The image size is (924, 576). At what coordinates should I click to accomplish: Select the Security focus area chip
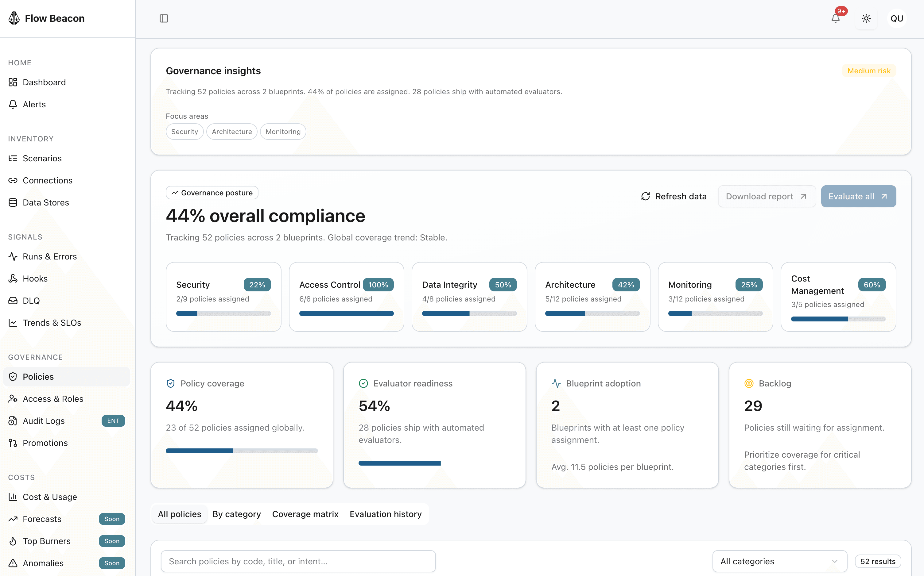(x=184, y=132)
